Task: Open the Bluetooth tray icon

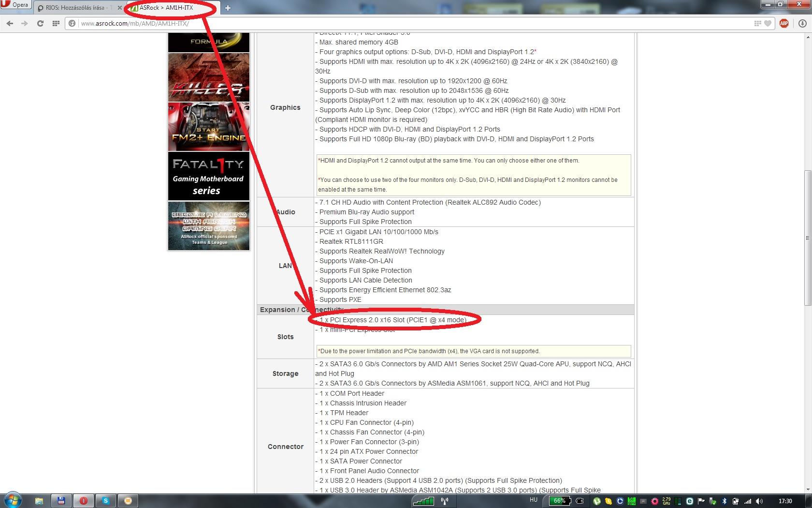Action: point(725,501)
